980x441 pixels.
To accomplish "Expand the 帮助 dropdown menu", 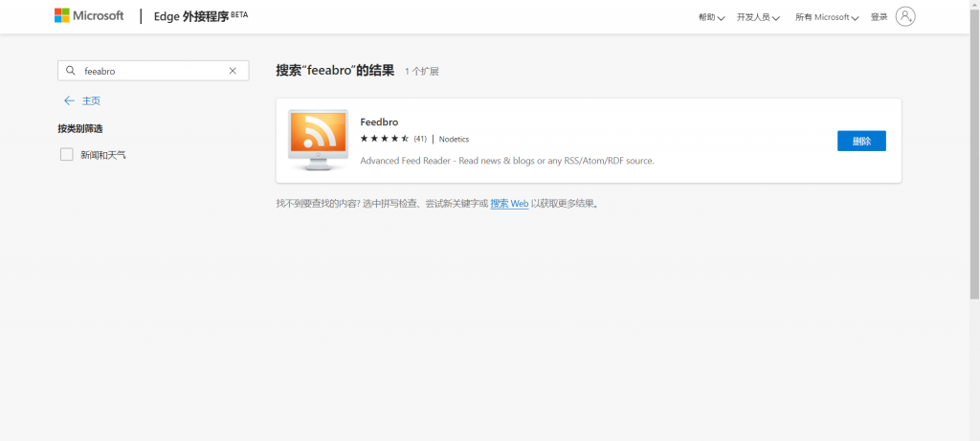I will (711, 17).
